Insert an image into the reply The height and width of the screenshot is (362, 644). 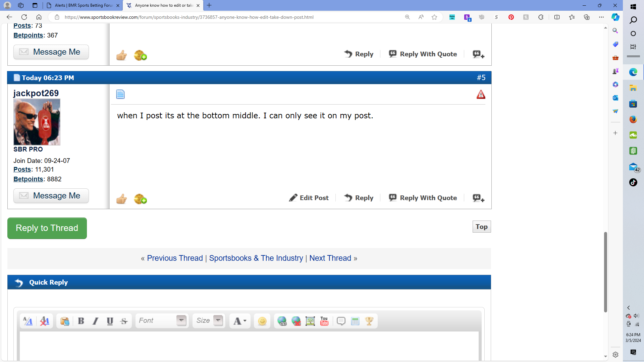pos(310,321)
